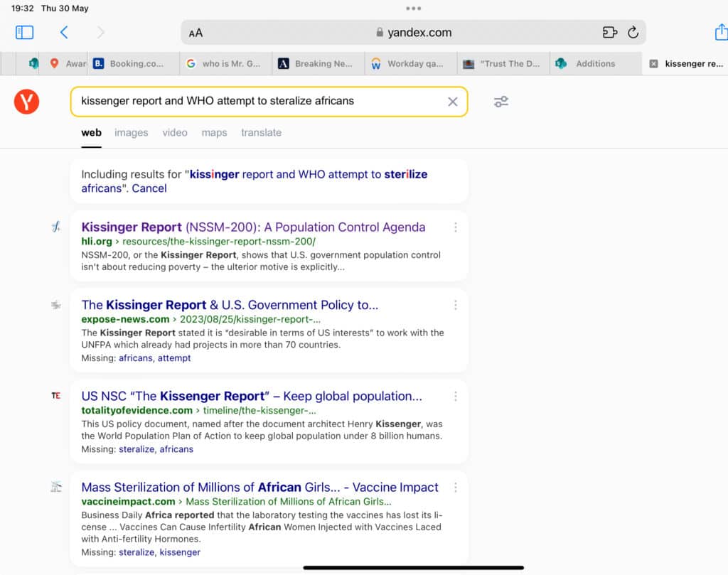
Task: Click the expose-news.com URL breadcrumb
Action: (200, 319)
